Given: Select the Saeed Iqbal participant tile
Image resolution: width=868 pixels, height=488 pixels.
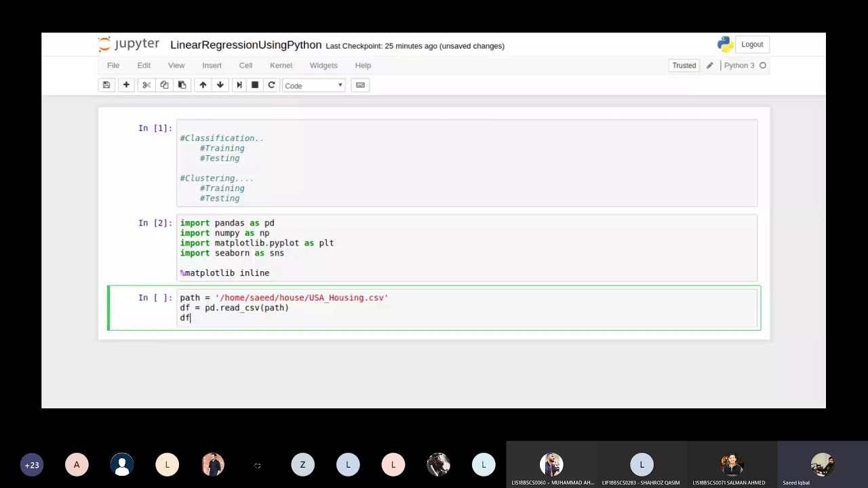Looking at the screenshot, I should coord(823,465).
